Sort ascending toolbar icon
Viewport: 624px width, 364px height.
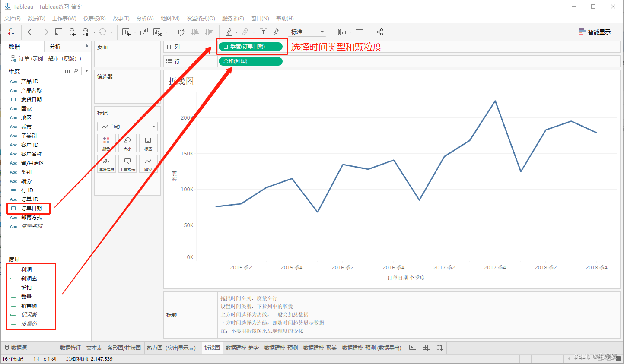pos(195,32)
